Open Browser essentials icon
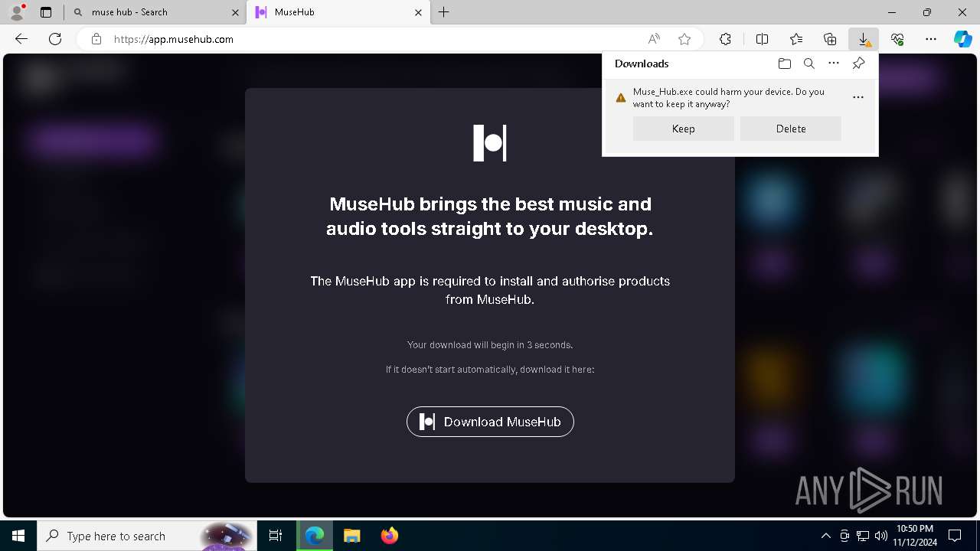Viewport: 980px width, 551px height. point(897,39)
